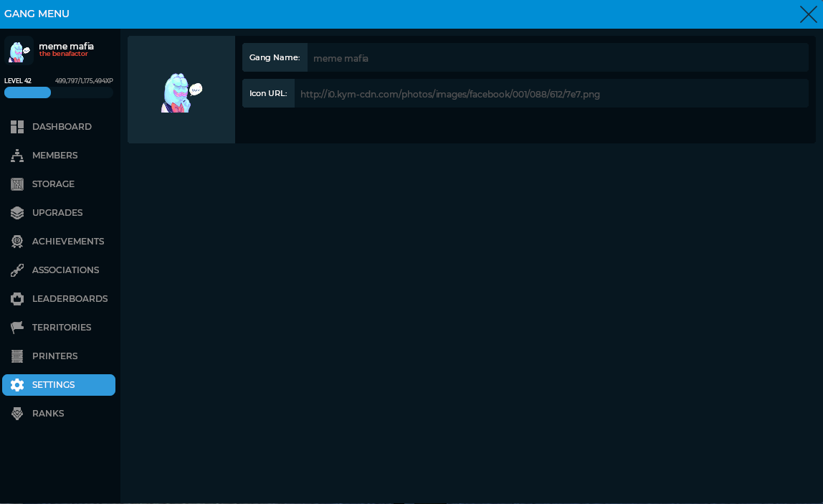Click the Leaderboards icon

click(x=17, y=299)
